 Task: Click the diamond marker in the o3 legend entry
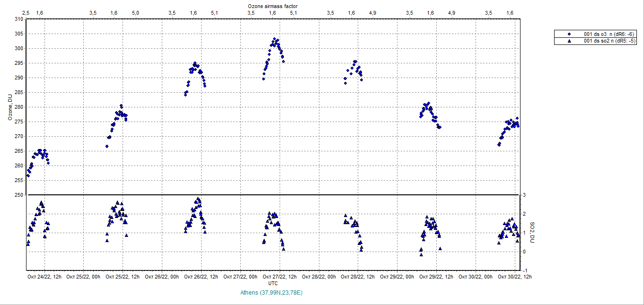pos(569,34)
